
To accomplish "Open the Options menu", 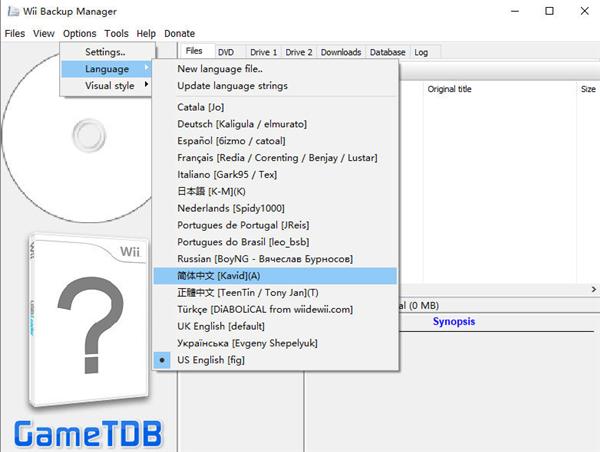I will (x=80, y=34).
